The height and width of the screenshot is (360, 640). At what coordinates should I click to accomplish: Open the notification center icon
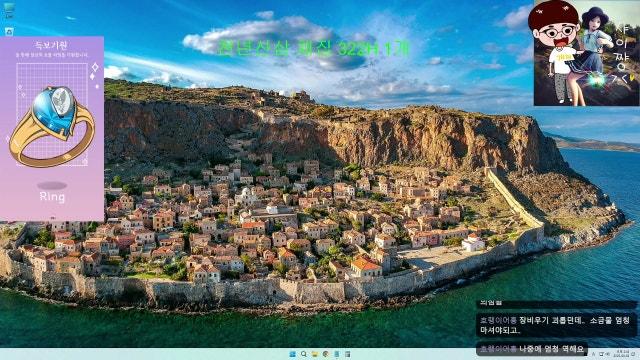633,354
